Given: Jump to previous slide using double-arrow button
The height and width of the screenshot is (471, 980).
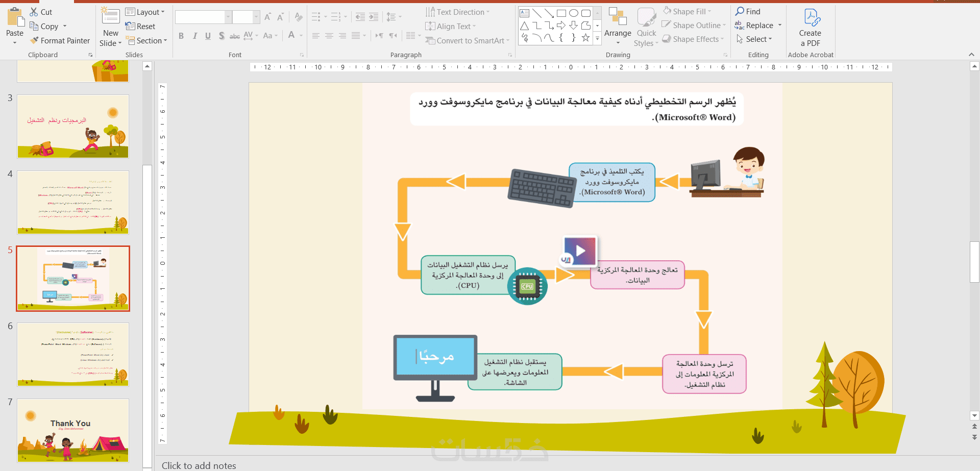Looking at the screenshot, I should click(x=974, y=427).
